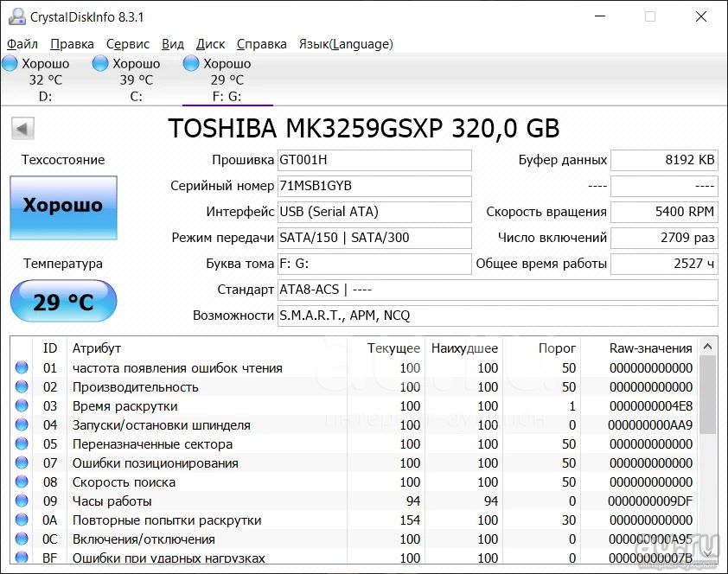The height and width of the screenshot is (574, 728).
Task: Open the Сервис menu
Action: coord(128,44)
